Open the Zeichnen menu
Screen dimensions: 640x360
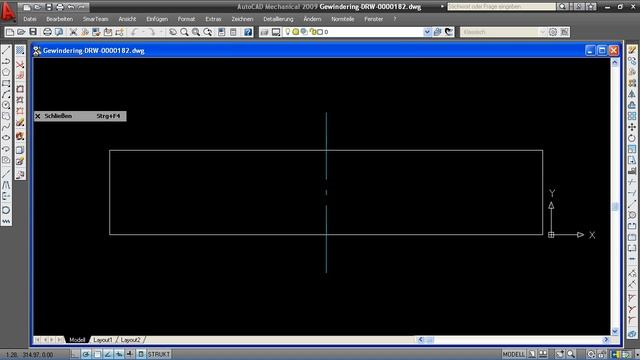242,19
